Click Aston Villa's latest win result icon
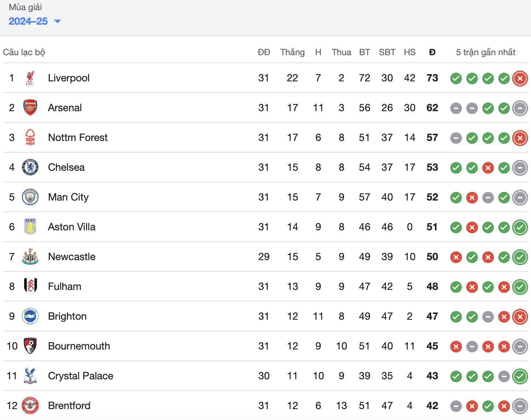This screenshot has width=531, height=420. [x=520, y=227]
